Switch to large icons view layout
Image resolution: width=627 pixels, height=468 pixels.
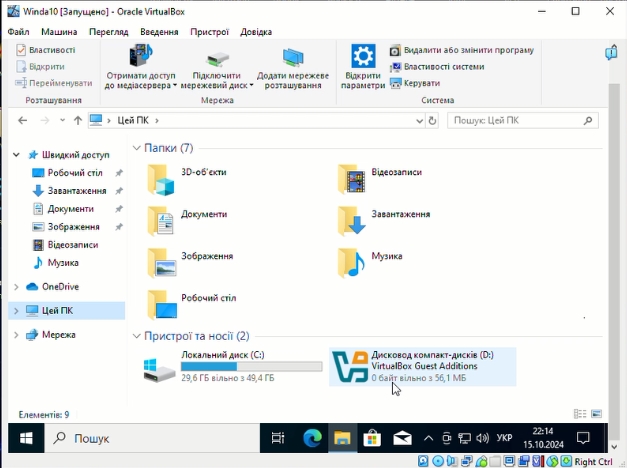pos(596,414)
